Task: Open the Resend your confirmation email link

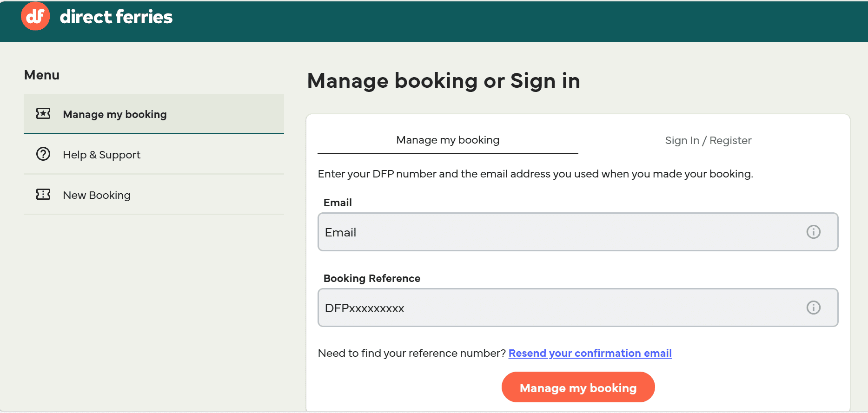Action: pyautogui.click(x=590, y=353)
